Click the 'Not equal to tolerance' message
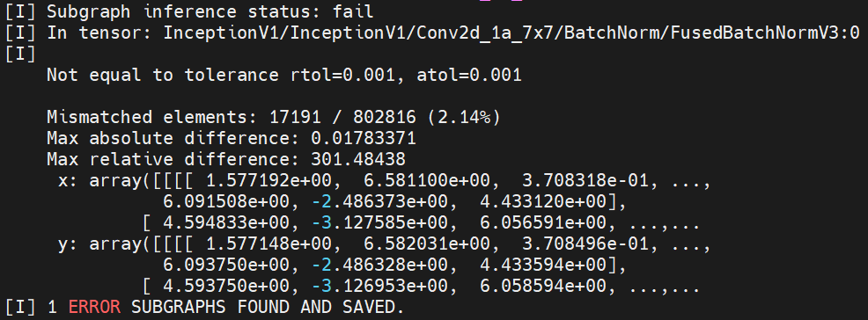Image resolution: width=868 pixels, height=320 pixels. coord(162,75)
